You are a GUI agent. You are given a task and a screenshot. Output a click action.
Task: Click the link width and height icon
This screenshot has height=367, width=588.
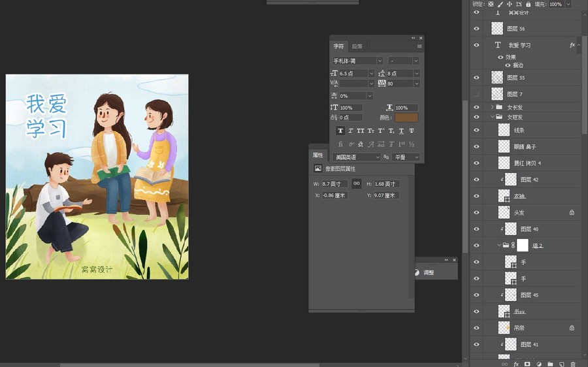point(356,183)
